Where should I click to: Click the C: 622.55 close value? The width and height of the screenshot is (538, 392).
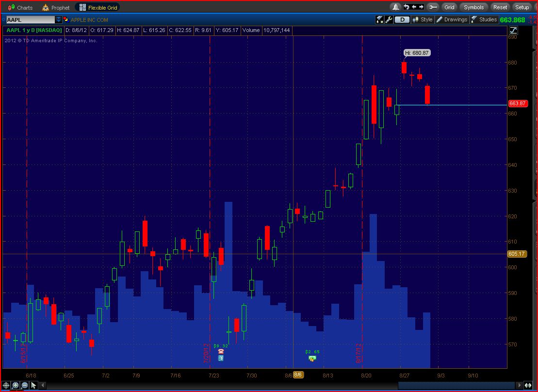coord(180,30)
